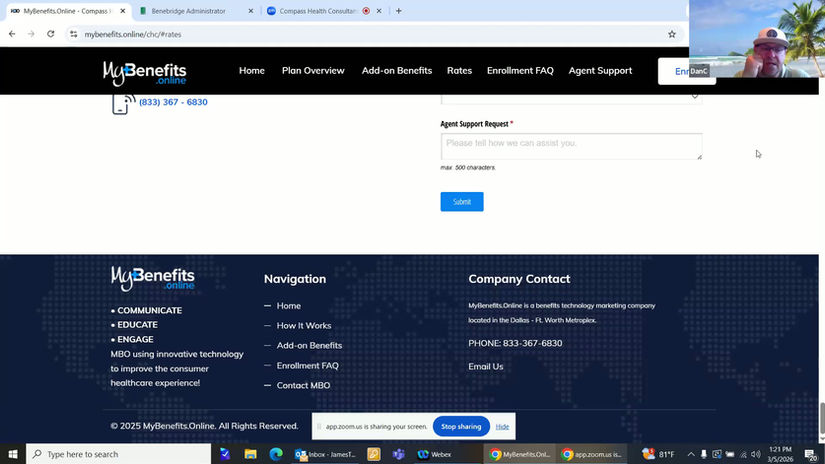Submit the agent support form
The image size is (825, 464).
coord(462,201)
